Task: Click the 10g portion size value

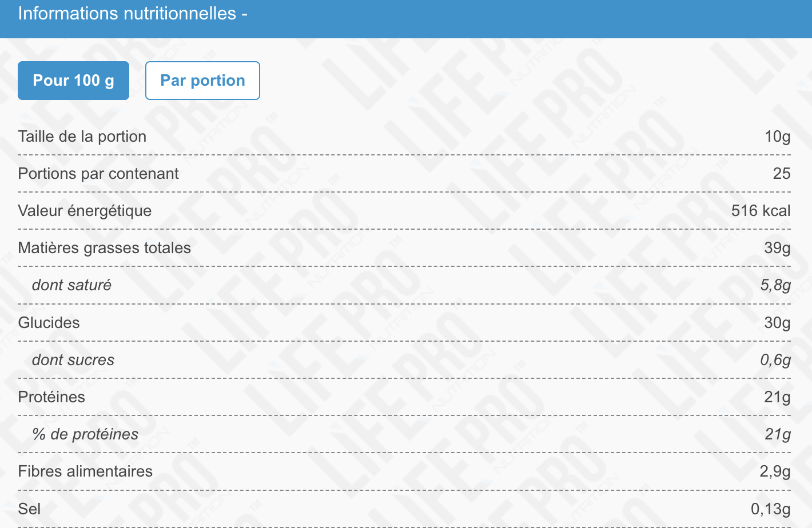Action: tap(778, 137)
